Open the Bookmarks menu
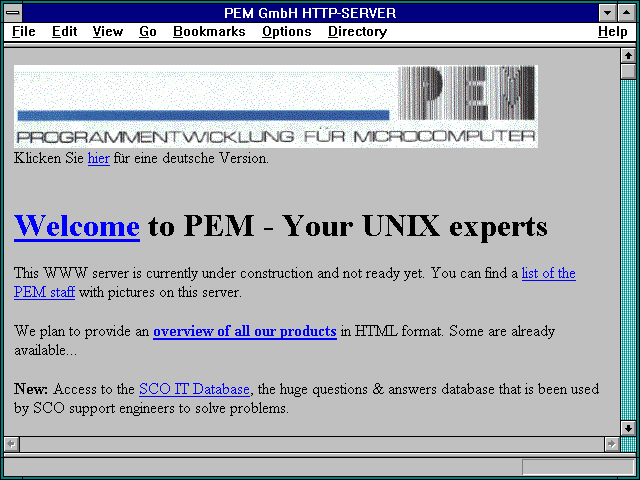The height and width of the screenshot is (480, 640). [x=209, y=31]
